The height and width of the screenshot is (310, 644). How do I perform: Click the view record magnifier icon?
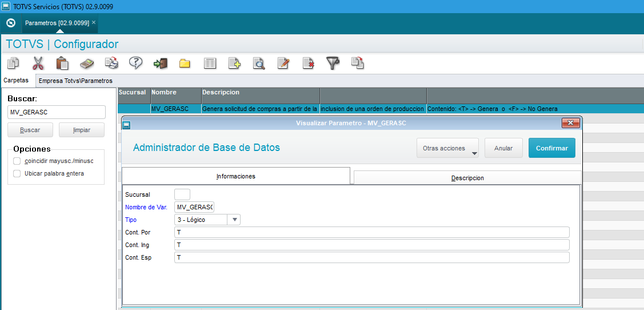[259, 63]
